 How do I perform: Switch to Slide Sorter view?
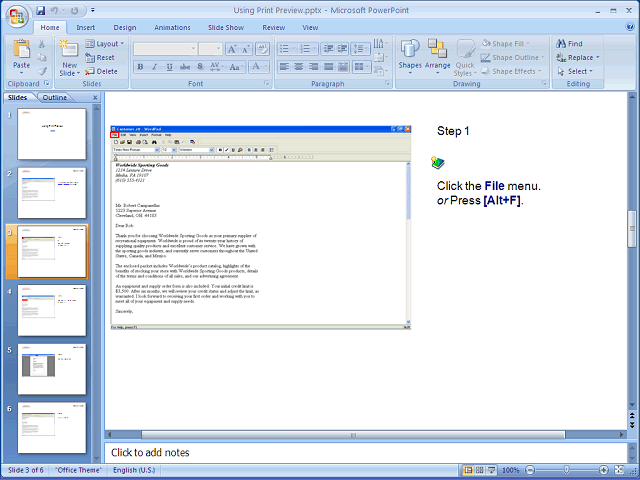click(x=480, y=470)
